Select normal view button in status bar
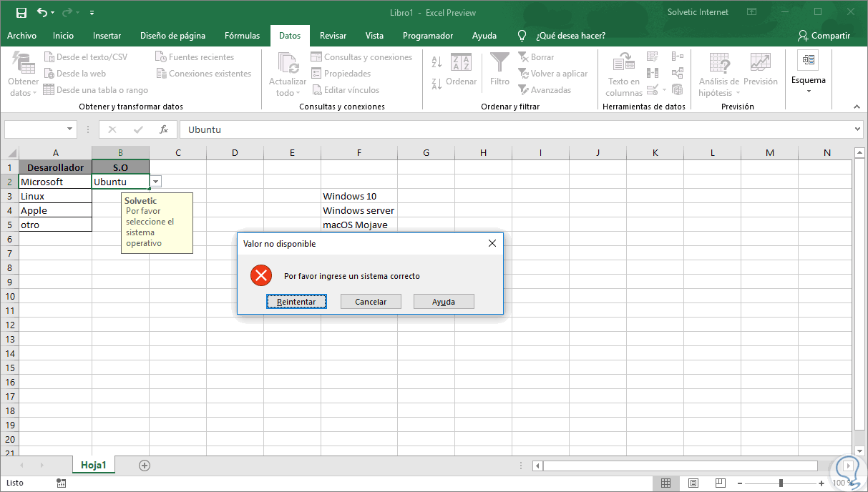Screen dimensions: 868x492 [x=665, y=483]
